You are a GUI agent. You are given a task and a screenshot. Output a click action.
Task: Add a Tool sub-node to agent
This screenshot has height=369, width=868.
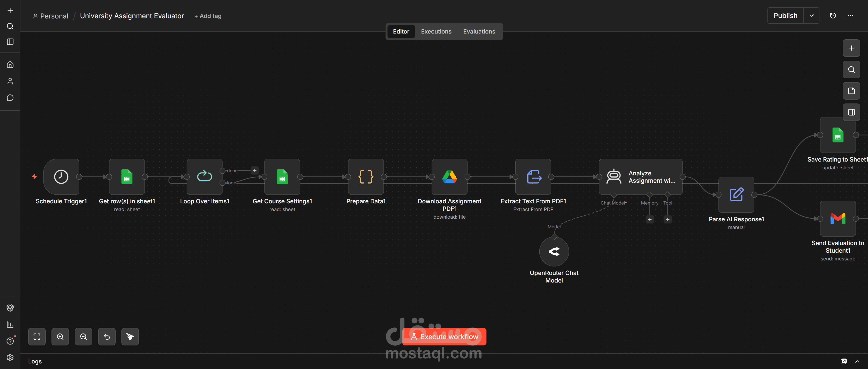[667, 219]
